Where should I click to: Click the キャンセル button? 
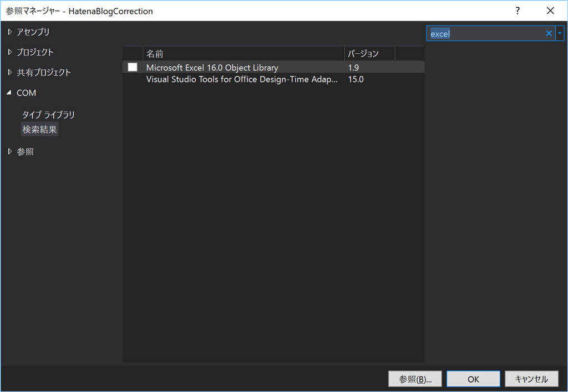tap(531, 379)
